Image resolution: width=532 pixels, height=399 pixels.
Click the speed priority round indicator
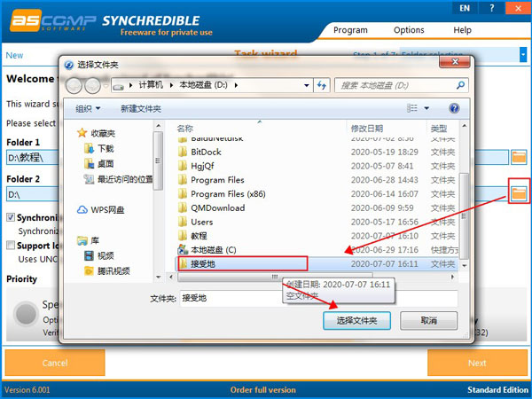pos(26,314)
